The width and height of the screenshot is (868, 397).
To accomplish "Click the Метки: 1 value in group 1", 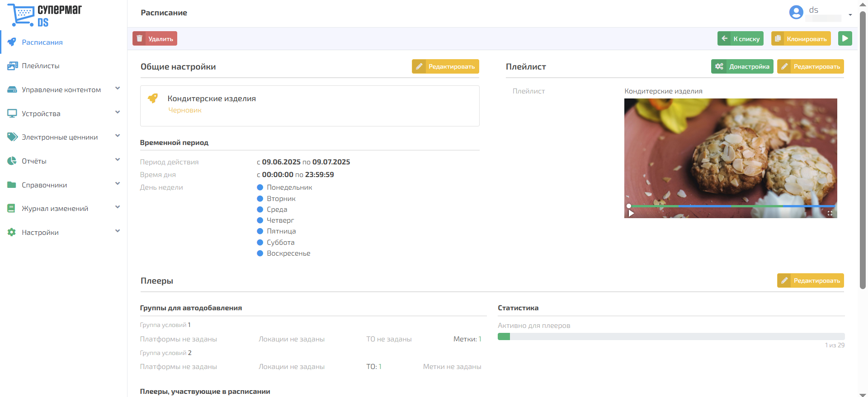I will (467, 339).
